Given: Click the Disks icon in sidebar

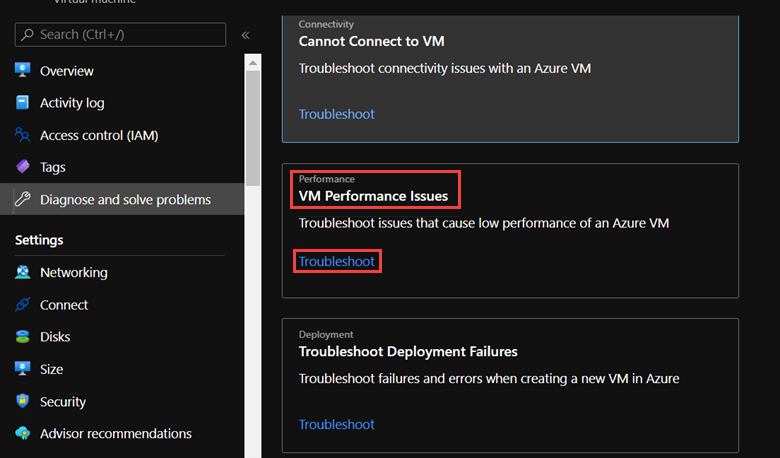Looking at the screenshot, I should [23, 337].
